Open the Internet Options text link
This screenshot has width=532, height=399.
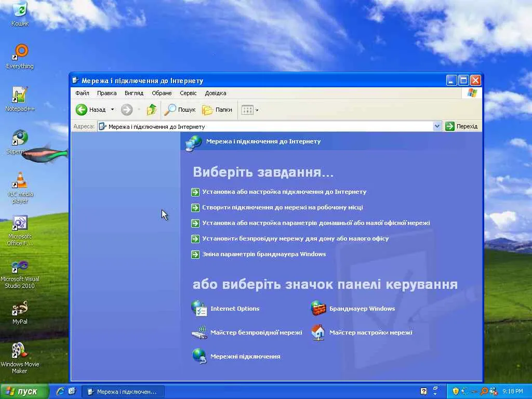[x=235, y=309]
